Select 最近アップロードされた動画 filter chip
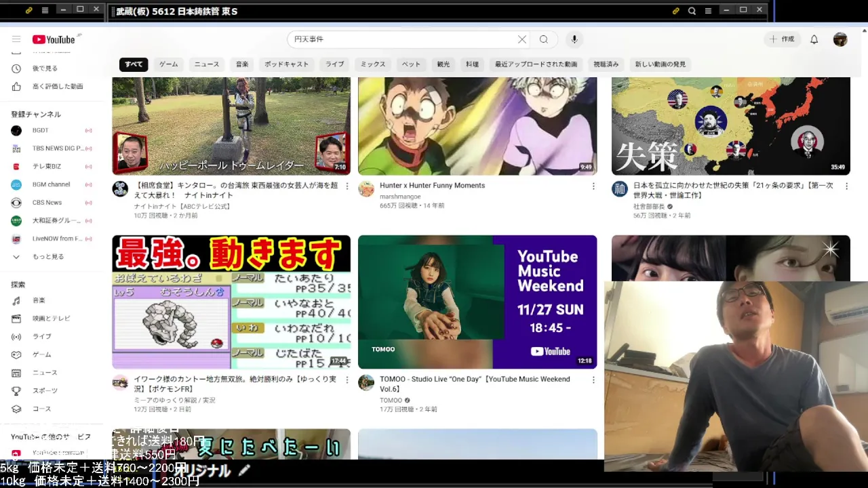 point(536,64)
